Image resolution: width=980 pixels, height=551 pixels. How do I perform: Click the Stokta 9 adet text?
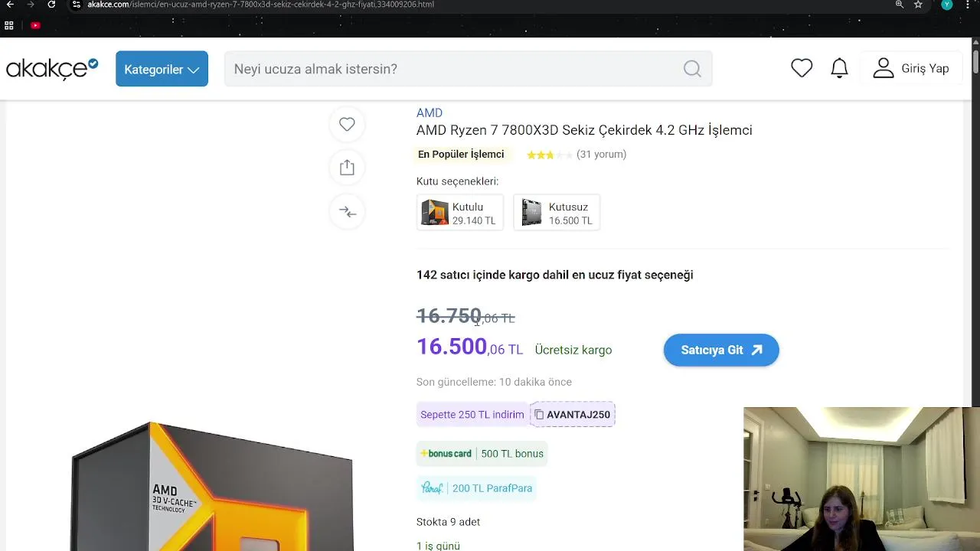click(x=449, y=522)
